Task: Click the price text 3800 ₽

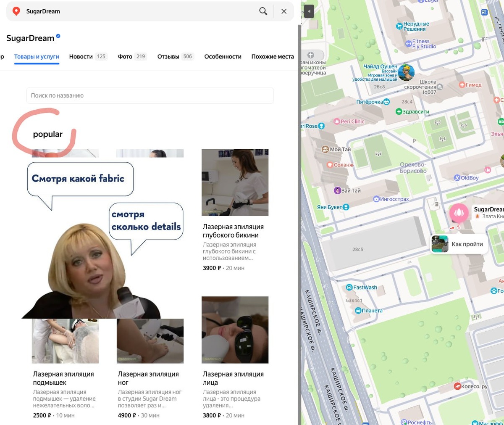Action: [x=212, y=415]
